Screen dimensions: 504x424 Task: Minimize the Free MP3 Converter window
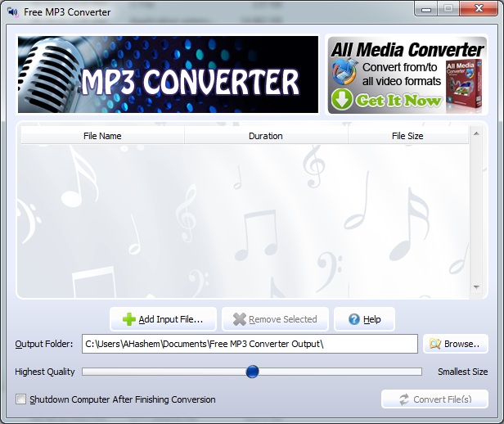pos(426,10)
